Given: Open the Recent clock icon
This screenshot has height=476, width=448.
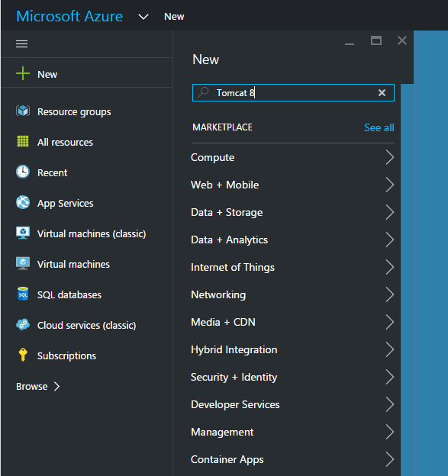Looking at the screenshot, I should coord(23,172).
